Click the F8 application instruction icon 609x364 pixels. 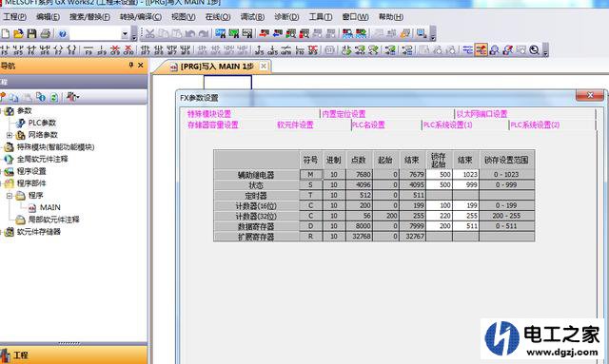coord(71,50)
